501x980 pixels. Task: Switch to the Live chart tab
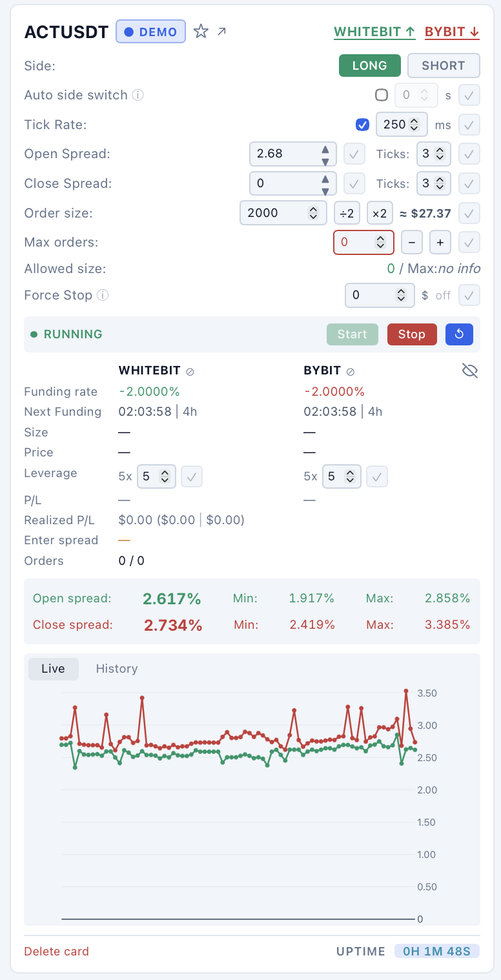(53, 669)
